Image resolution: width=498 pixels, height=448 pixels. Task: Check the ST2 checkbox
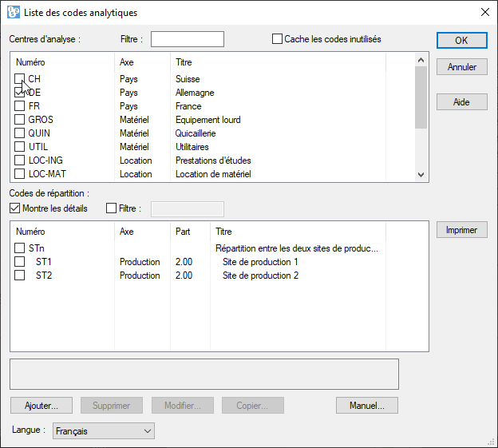click(19, 276)
